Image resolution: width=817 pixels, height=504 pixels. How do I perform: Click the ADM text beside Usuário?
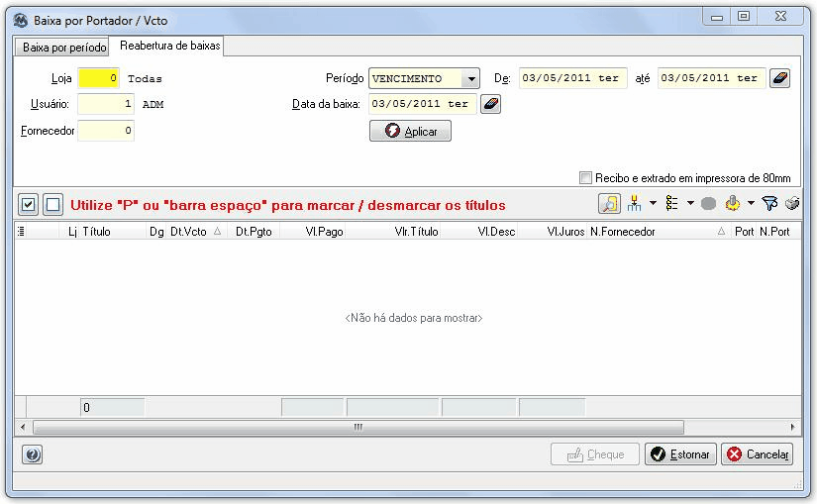(x=153, y=104)
